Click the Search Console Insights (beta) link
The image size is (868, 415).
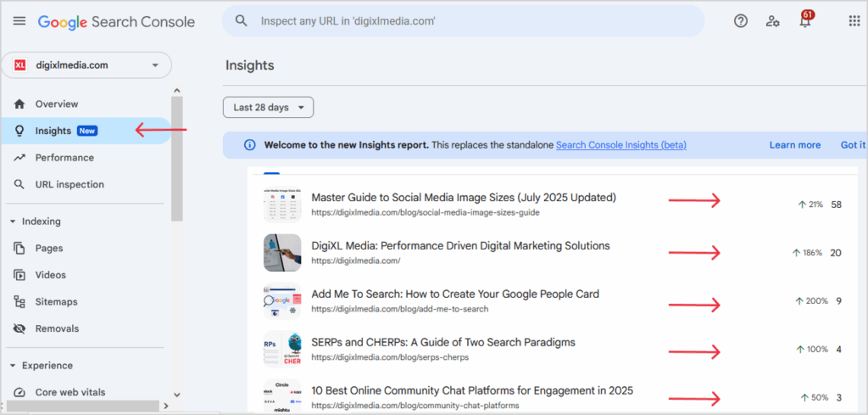(621, 145)
